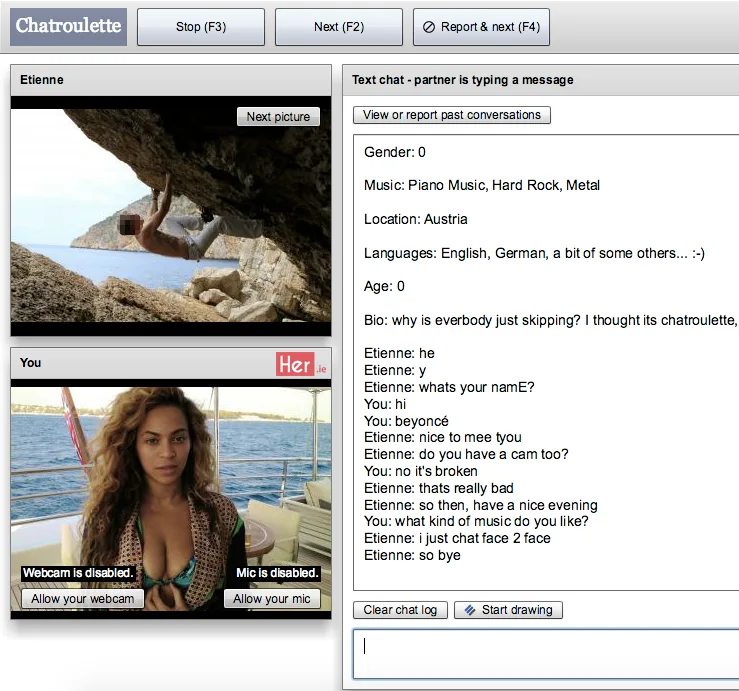Viewport: 739px width, 691px height.
Task: Open View or report past conversations
Action: [452, 115]
